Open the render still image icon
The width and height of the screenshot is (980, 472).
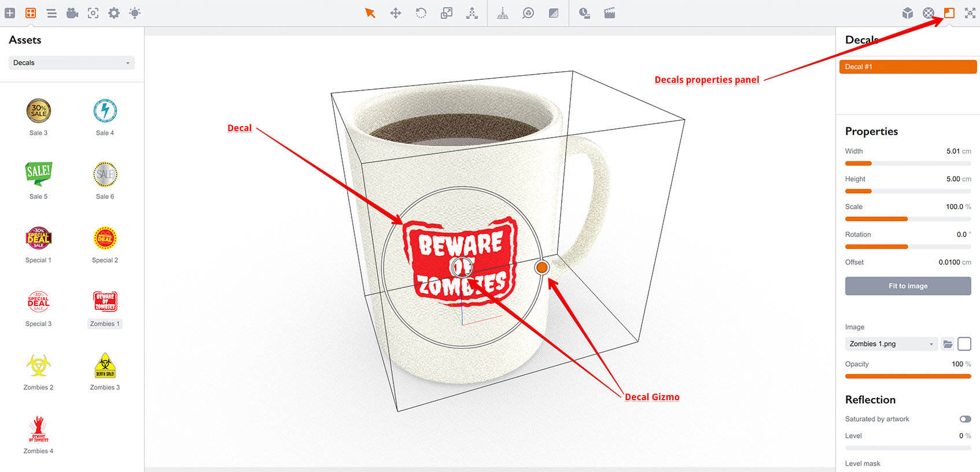click(584, 13)
